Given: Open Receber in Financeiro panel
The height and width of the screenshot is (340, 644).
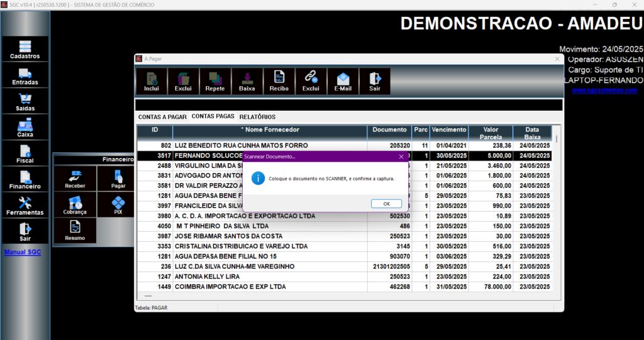Looking at the screenshot, I should point(75,179).
